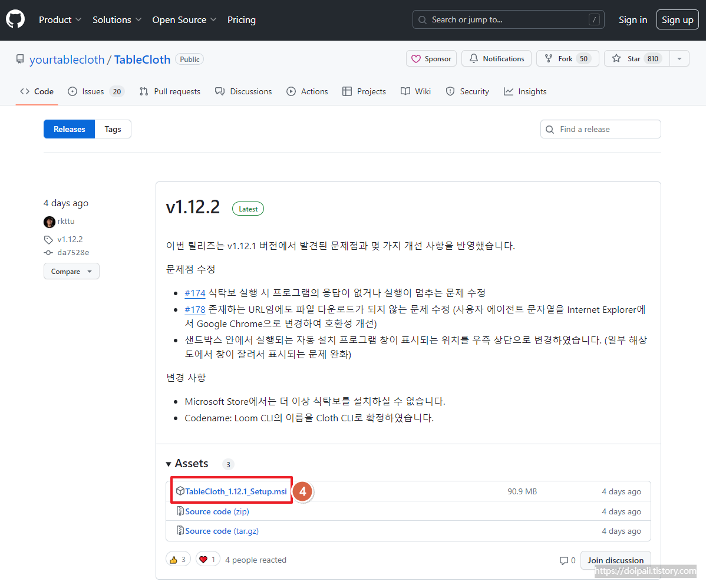Image resolution: width=706 pixels, height=588 pixels.
Task: Select the Tags view
Action: (113, 129)
